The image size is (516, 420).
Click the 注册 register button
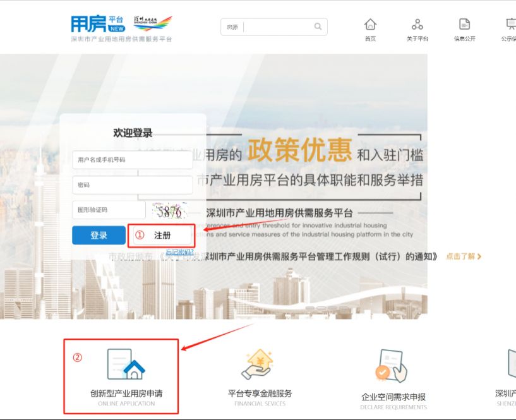[162, 235]
